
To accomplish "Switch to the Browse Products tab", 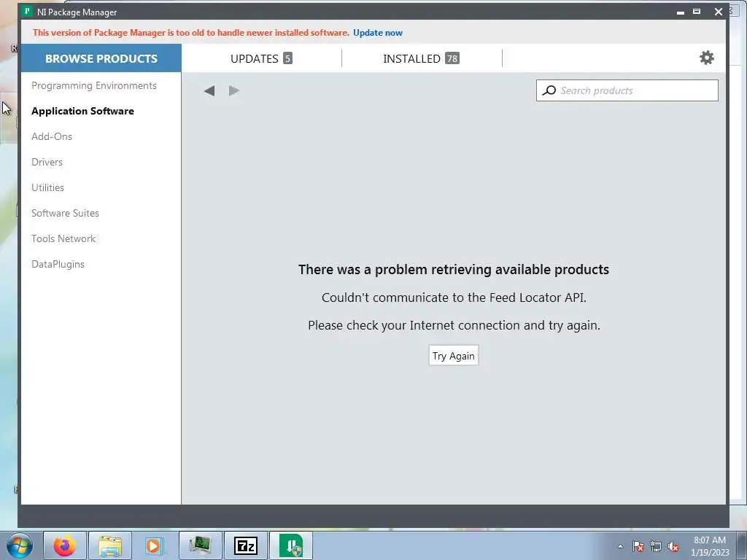I will (101, 58).
